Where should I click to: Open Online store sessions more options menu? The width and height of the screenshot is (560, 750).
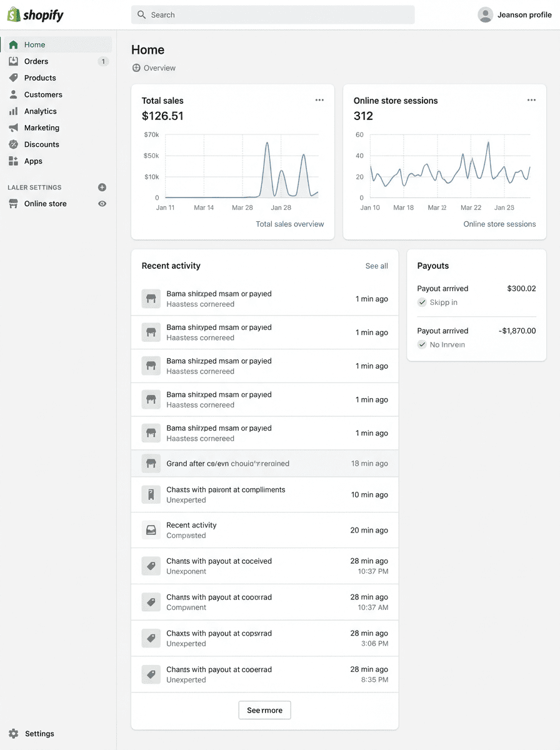531,100
